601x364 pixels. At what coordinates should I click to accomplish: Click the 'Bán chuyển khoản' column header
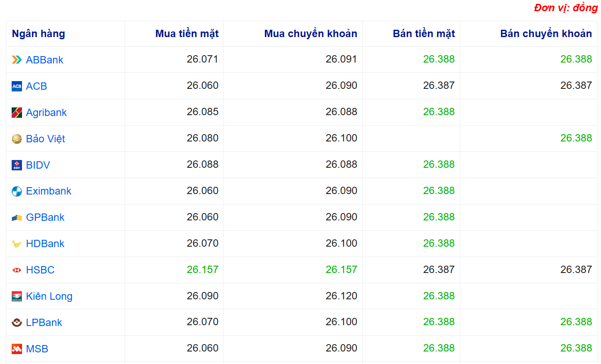pyautogui.click(x=546, y=34)
